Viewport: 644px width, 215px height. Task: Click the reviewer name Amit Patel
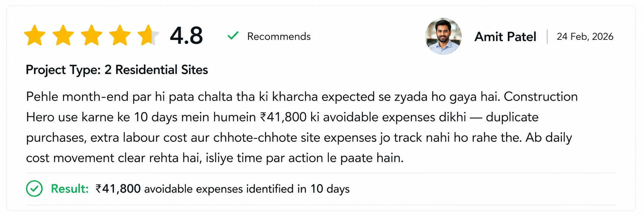click(505, 36)
